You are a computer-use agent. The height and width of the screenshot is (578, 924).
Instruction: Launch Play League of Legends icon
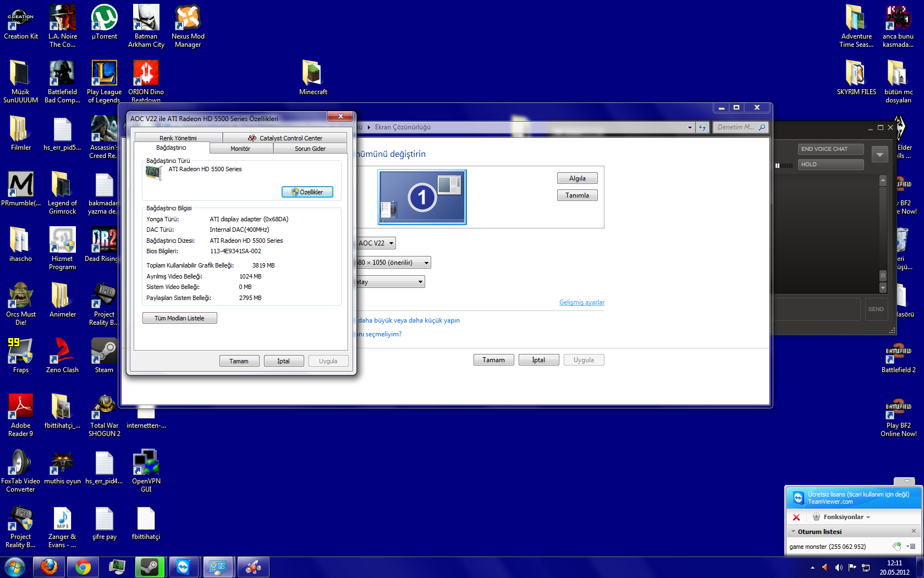(105, 81)
